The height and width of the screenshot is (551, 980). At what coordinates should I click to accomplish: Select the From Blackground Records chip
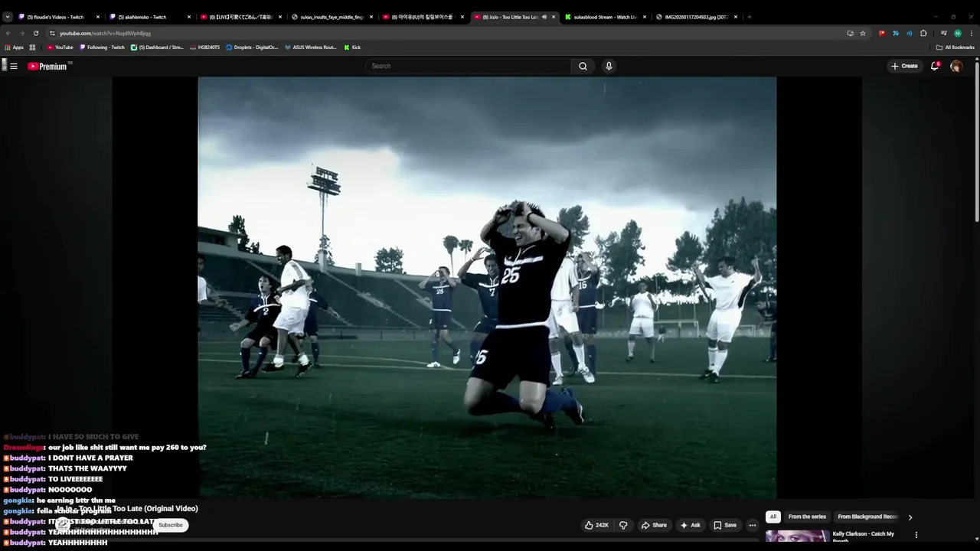tap(867, 517)
